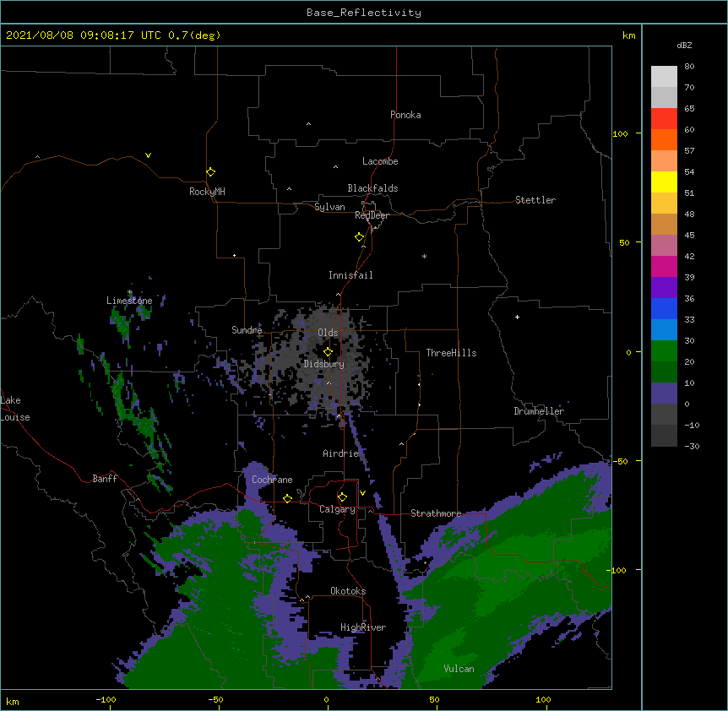The image size is (728, 711).
Task: Click the Airdrie city label
Action: pyautogui.click(x=341, y=453)
